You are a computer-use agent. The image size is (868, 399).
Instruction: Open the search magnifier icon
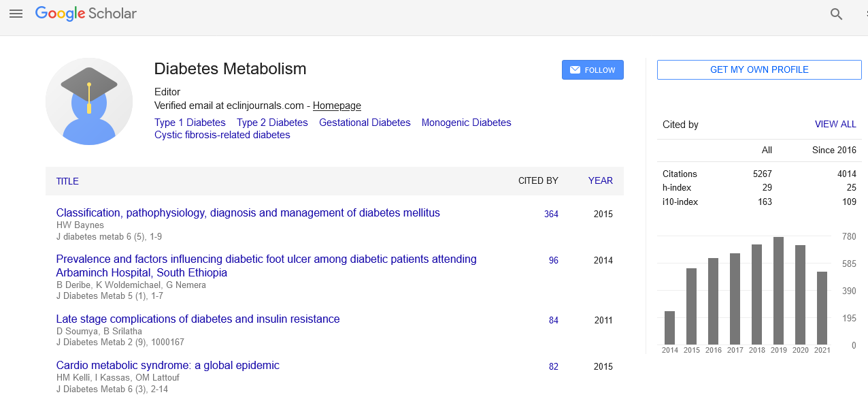[836, 13]
